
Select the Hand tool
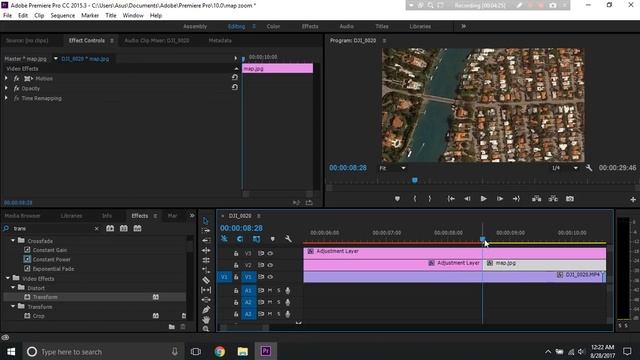coord(206,320)
